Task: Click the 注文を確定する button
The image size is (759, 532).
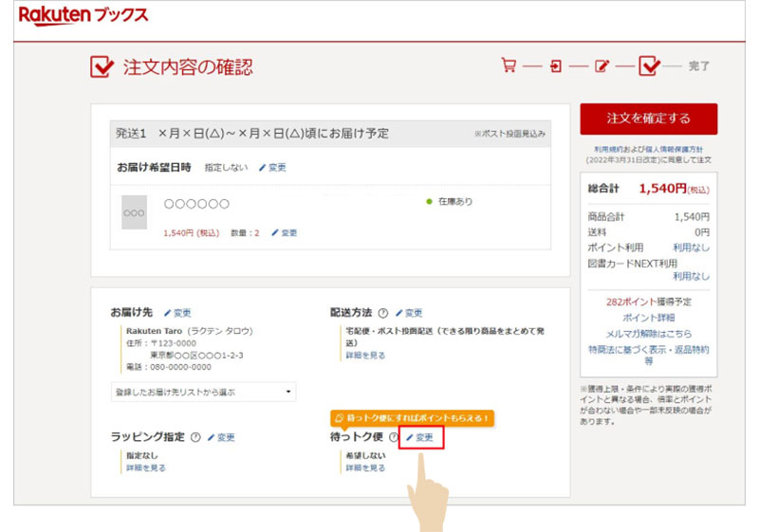Action: [x=649, y=119]
